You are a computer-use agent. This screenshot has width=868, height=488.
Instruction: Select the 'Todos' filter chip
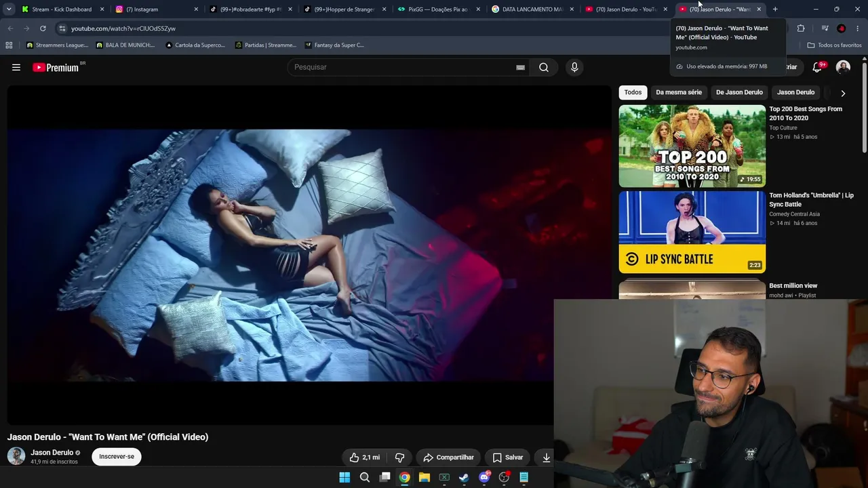[x=633, y=92]
